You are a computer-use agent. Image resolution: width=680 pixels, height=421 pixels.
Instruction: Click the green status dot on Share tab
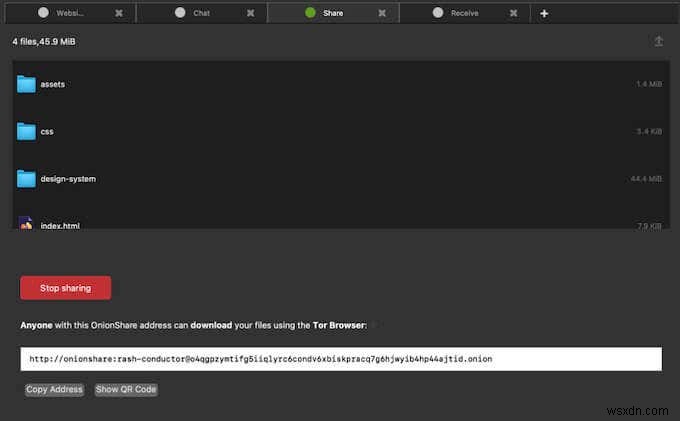pyautogui.click(x=310, y=13)
